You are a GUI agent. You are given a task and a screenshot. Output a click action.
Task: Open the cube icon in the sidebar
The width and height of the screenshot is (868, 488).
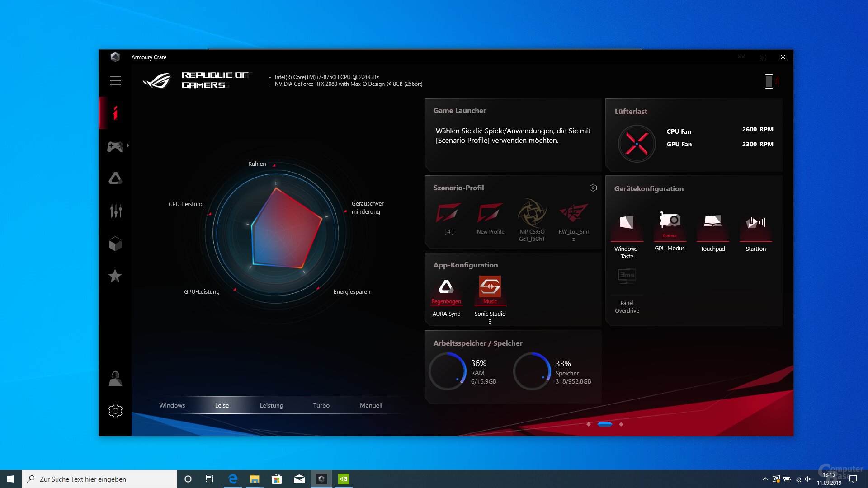coord(115,244)
